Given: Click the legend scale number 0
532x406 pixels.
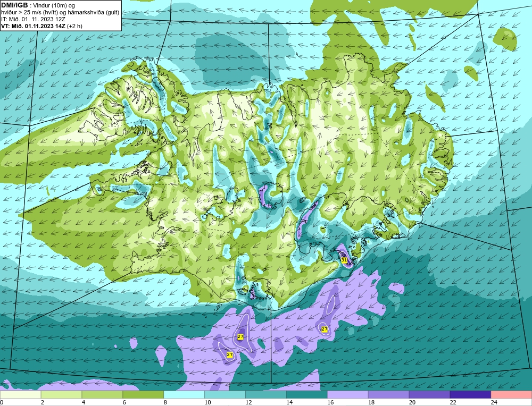Looking at the screenshot, I should 2,402.
